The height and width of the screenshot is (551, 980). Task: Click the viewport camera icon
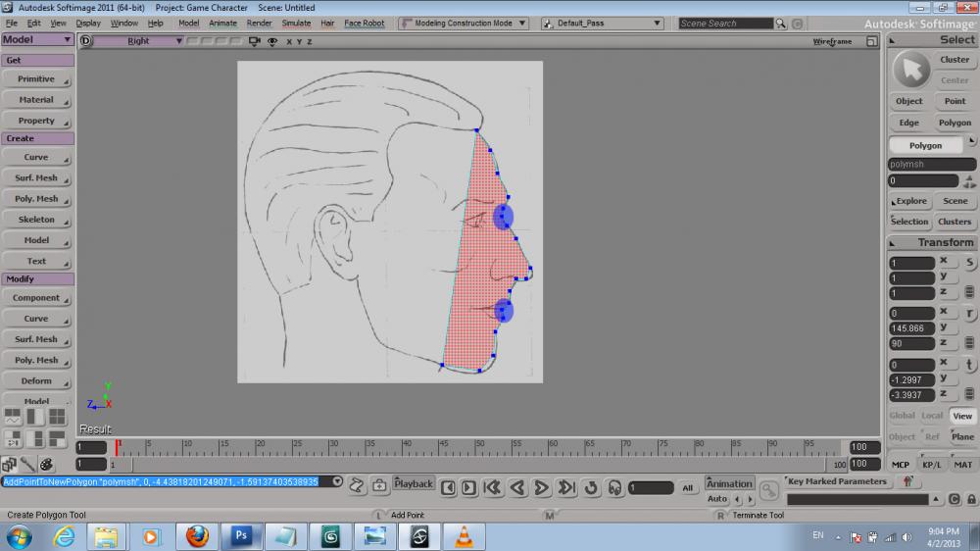click(x=256, y=41)
